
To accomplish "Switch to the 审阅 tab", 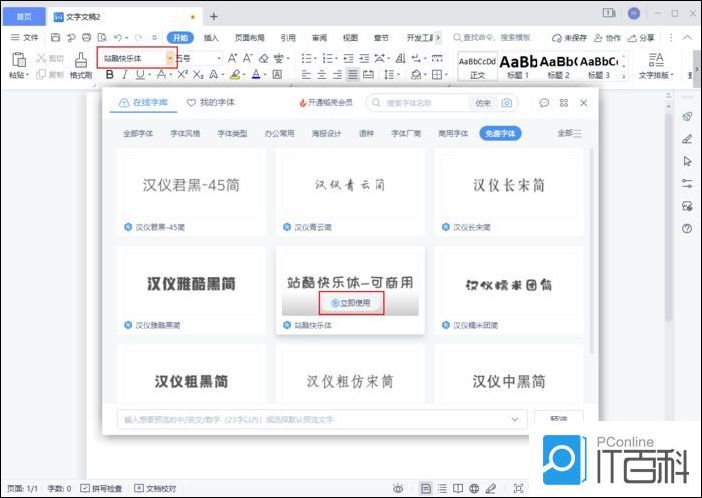I will point(319,38).
